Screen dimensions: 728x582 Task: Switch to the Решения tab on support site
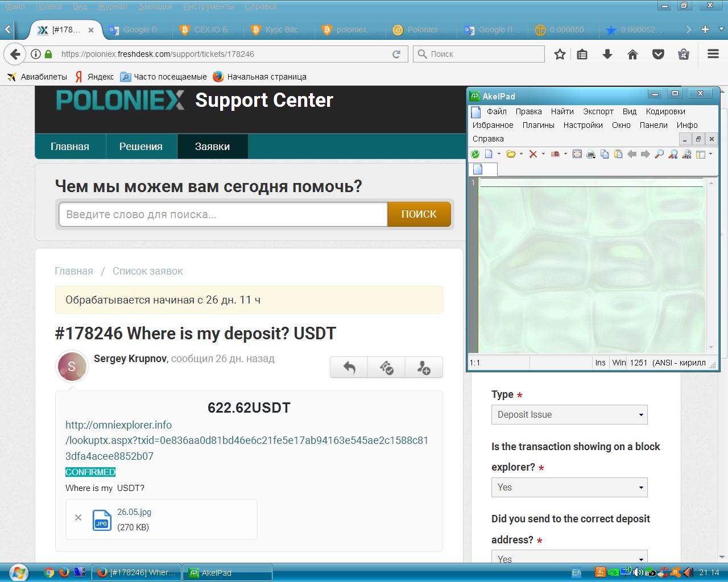[x=141, y=147]
